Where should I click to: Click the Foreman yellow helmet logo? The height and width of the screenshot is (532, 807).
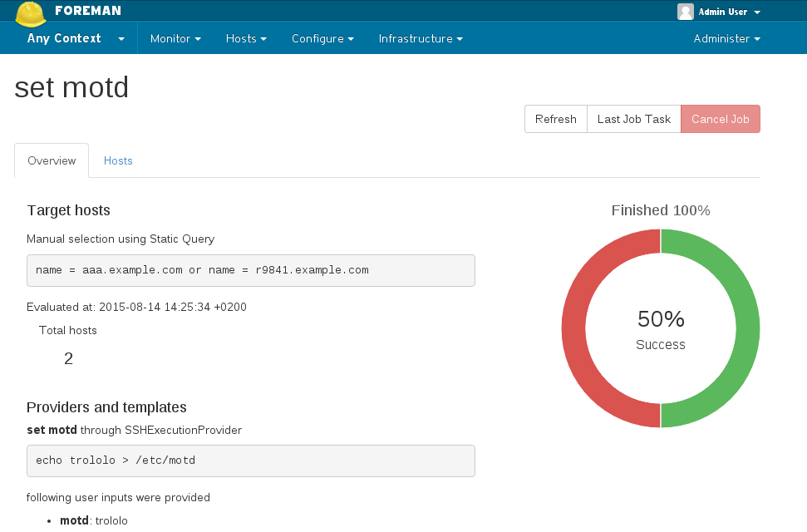31,13
